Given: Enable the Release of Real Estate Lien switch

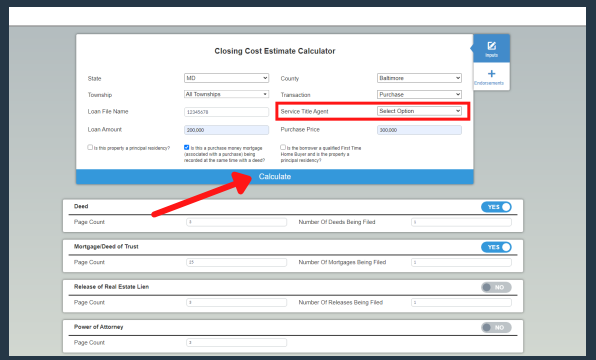Looking at the screenshot, I should click(496, 287).
